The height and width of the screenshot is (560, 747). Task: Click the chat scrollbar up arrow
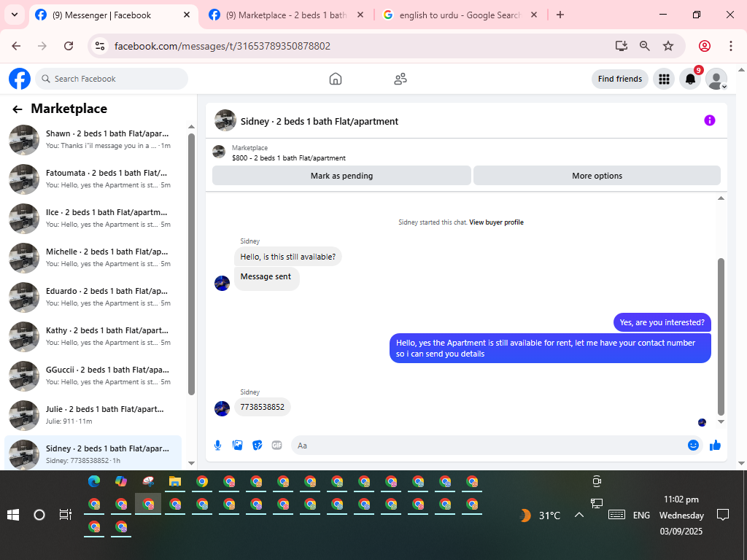(721, 198)
